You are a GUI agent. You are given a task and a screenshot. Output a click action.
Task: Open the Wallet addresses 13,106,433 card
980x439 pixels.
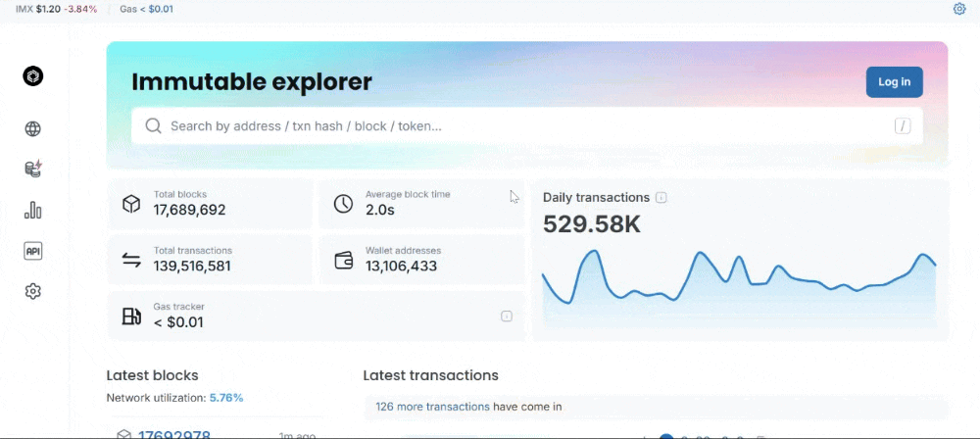click(421, 260)
